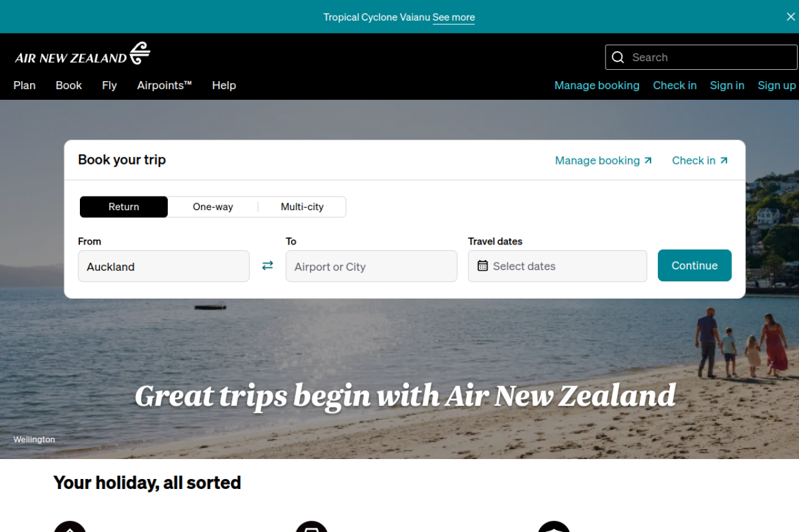
Task: Click the arrow icon beside Manage booking
Action: 648,160
